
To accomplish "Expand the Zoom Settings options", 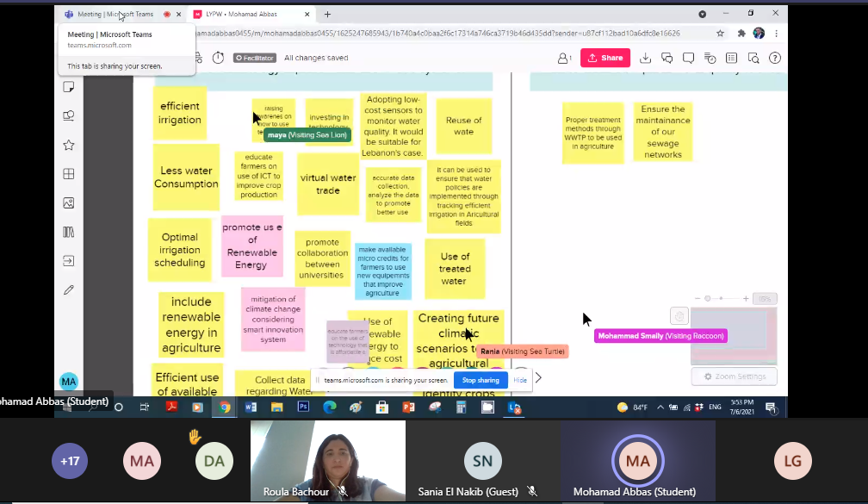I will point(734,376).
